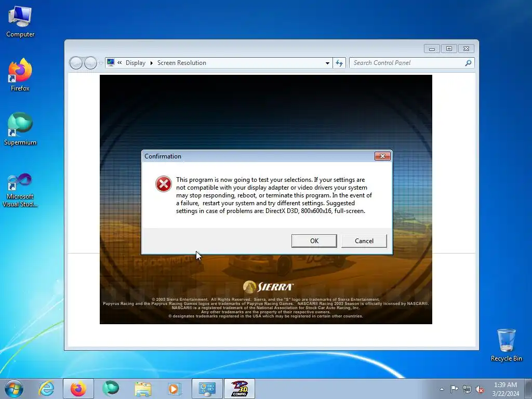Open the Windows Start menu
This screenshot has height=399, width=532.
coord(14,389)
